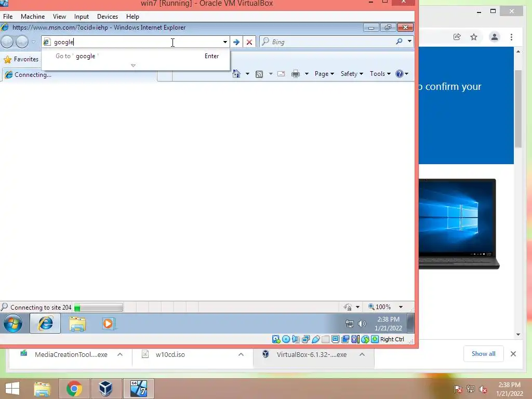Open VirtualBox Machine menu

pos(33,16)
